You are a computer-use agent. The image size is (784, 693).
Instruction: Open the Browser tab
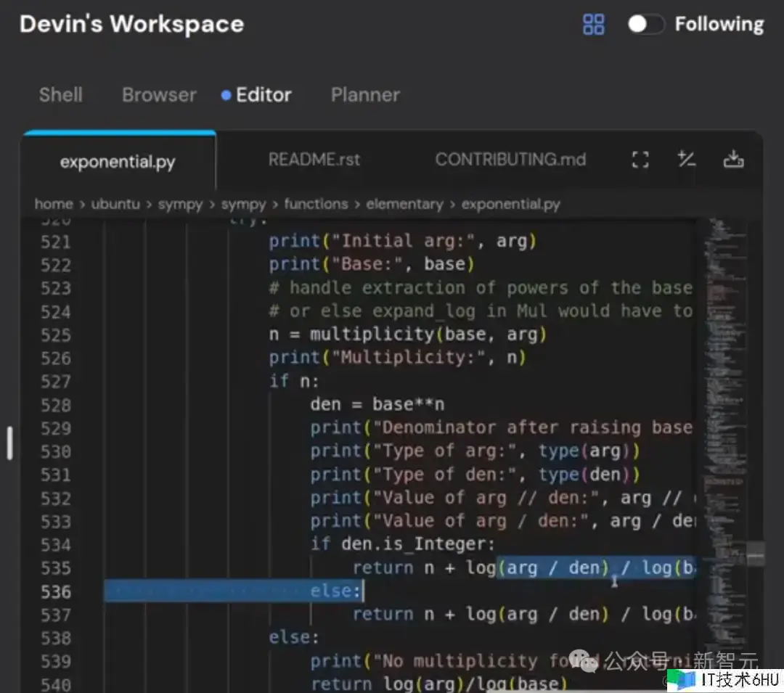click(x=159, y=95)
